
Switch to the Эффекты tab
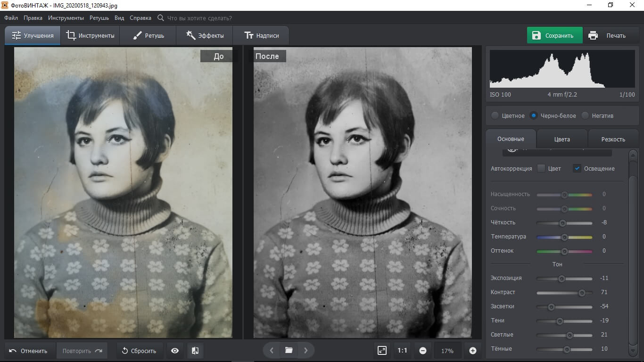[204, 35]
